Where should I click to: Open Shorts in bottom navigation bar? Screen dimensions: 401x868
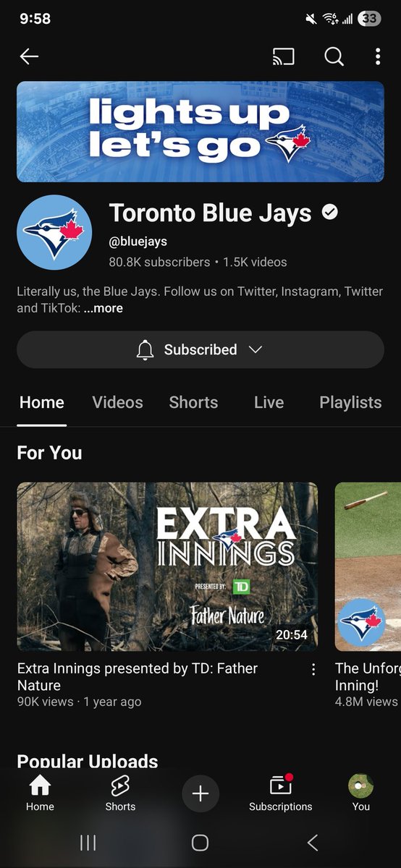pos(120,793)
